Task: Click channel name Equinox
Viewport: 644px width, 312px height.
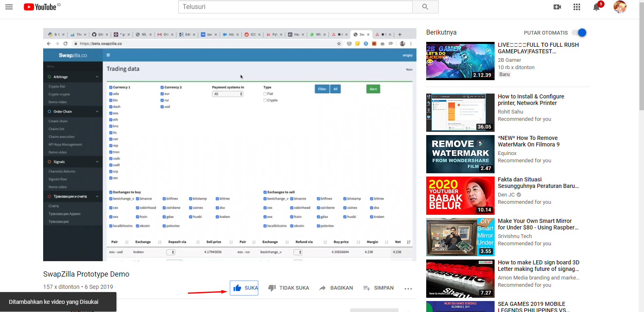Action: point(507,153)
